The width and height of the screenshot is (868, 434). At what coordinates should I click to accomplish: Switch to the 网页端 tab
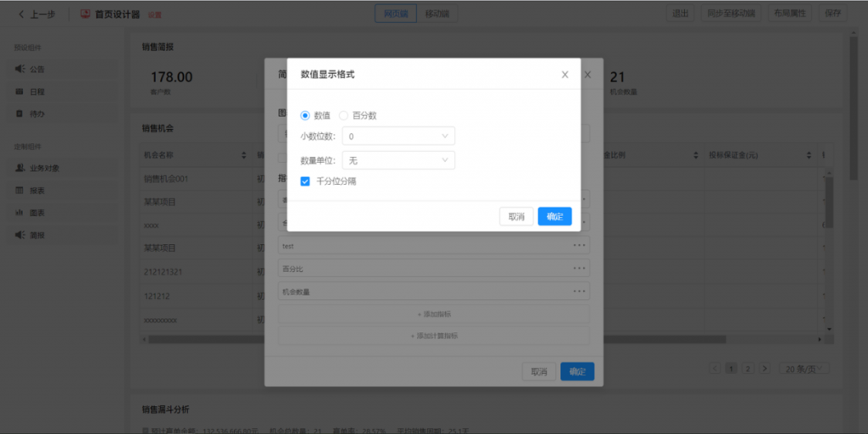[x=396, y=14]
